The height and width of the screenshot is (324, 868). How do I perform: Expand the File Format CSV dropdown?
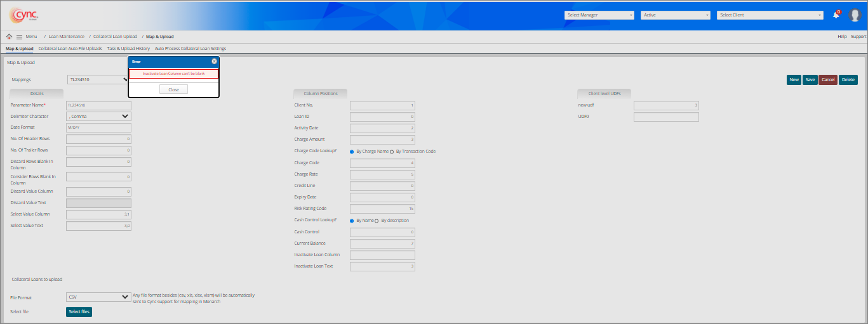coord(98,297)
